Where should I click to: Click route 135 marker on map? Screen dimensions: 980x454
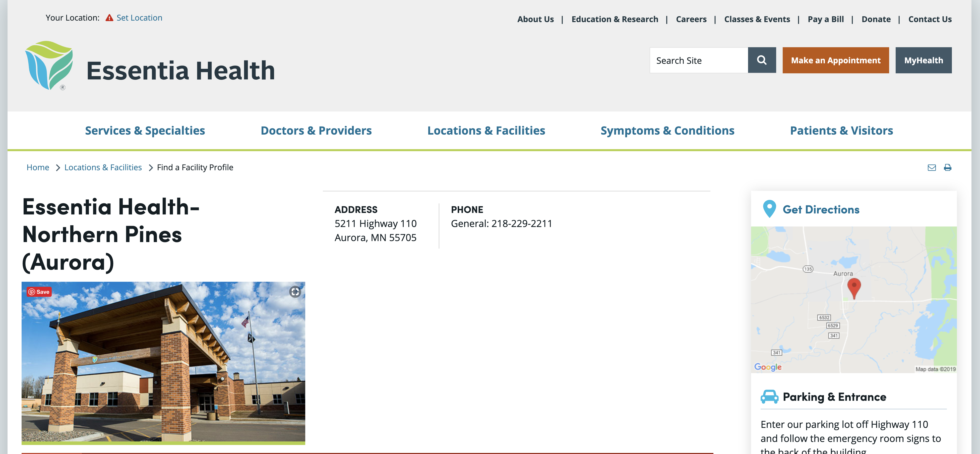pyautogui.click(x=808, y=269)
